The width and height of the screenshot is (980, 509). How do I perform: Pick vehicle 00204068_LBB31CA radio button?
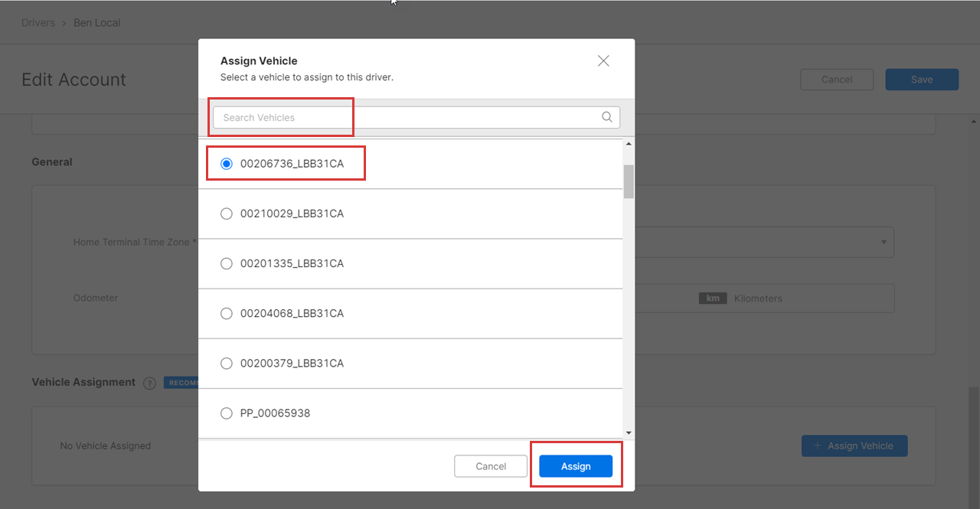pyautogui.click(x=227, y=313)
